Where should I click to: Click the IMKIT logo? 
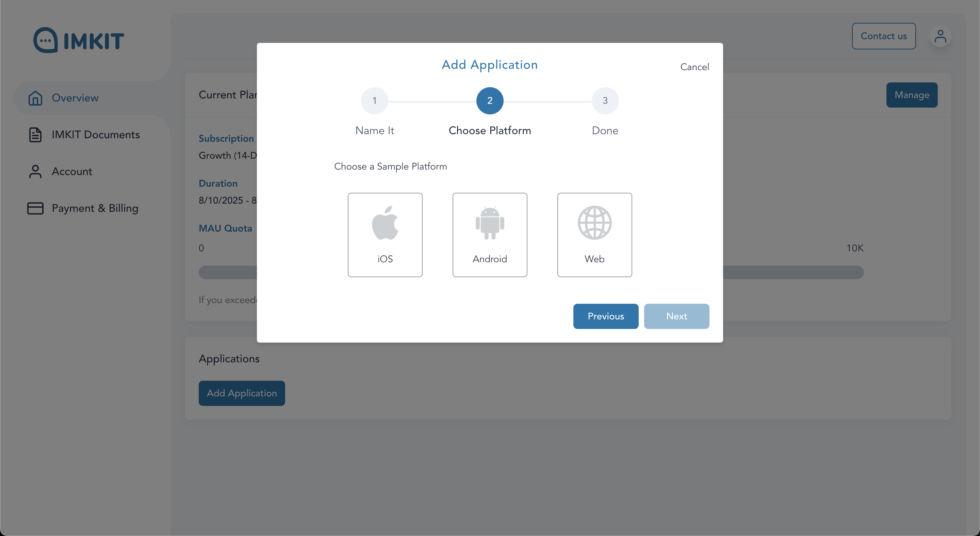pos(79,40)
